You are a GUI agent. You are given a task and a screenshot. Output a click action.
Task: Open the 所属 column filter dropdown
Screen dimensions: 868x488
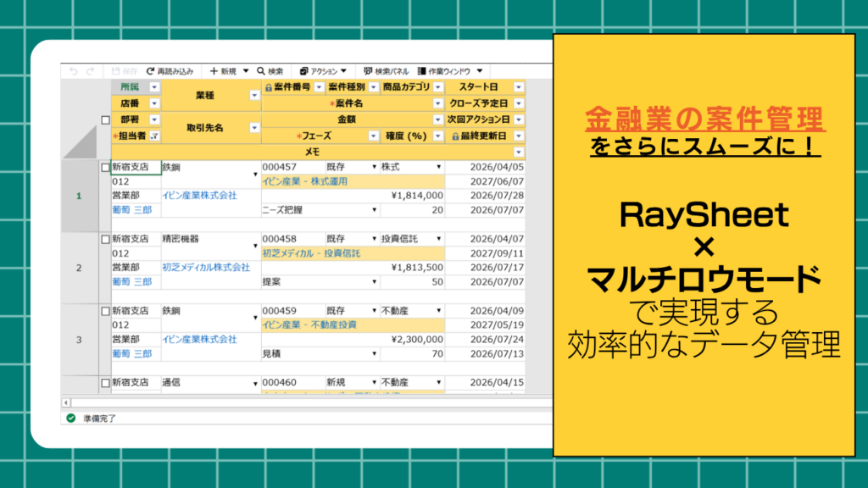coord(154,87)
